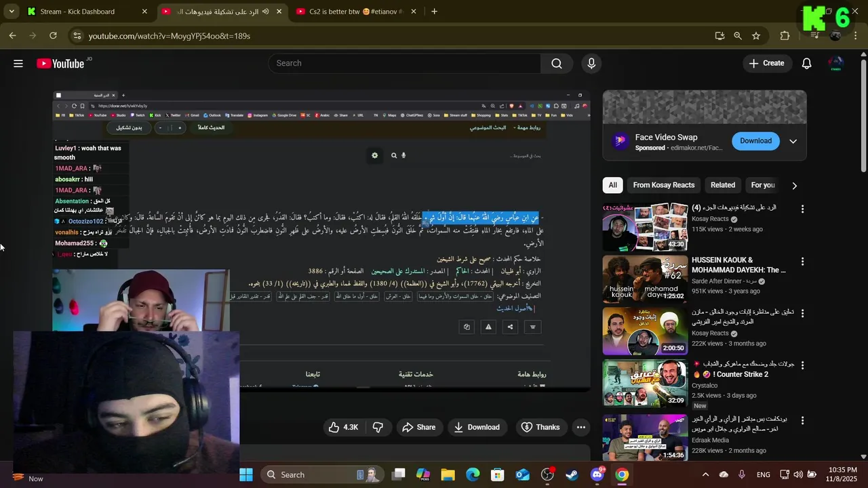Open Steam from taskbar
The image size is (868, 488).
(572, 474)
